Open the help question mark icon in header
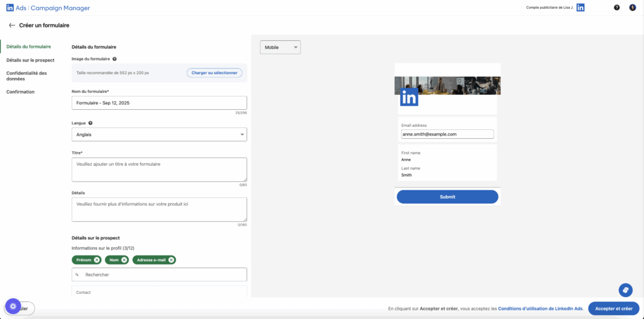This screenshot has height=319, width=644. pos(616,8)
